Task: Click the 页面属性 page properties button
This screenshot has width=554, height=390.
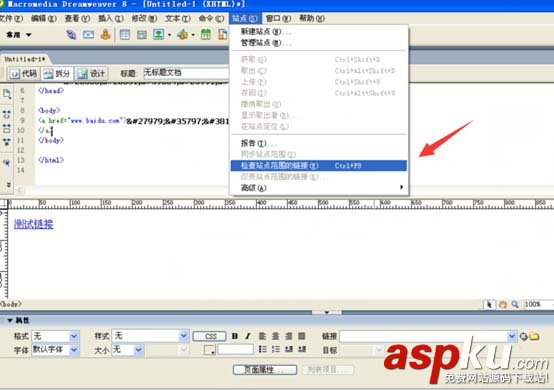Action: pyautogui.click(x=265, y=370)
